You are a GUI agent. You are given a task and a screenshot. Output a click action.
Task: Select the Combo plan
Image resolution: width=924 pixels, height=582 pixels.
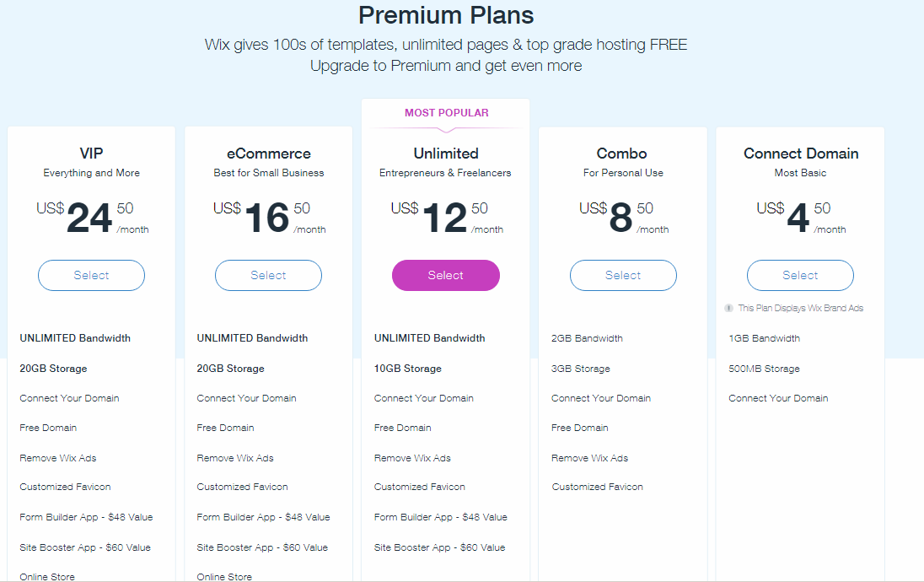(x=623, y=275)
